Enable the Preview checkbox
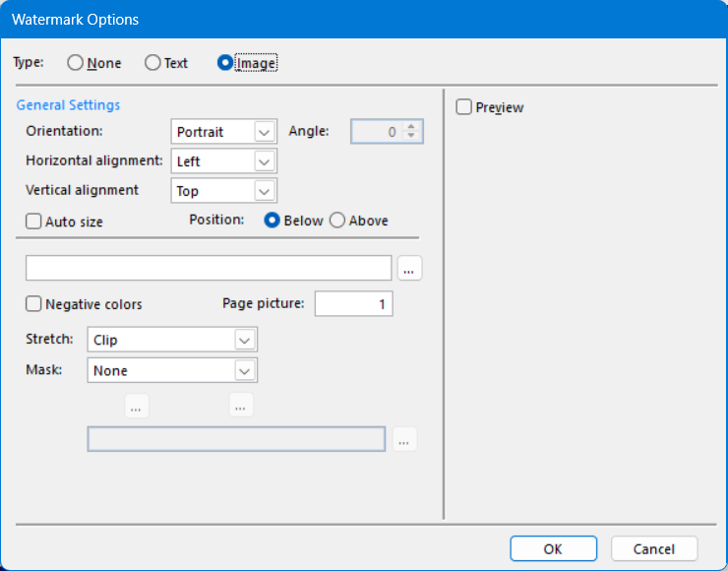This screenshot has width=728, height=571. pos(464,107)
